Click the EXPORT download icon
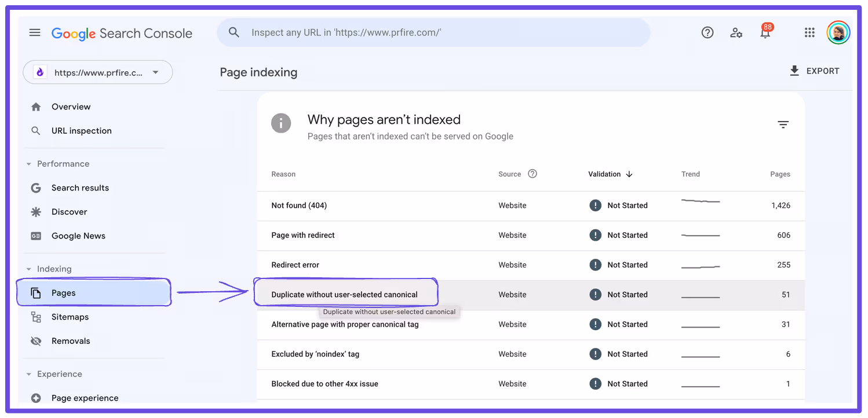 pos(794,71)
